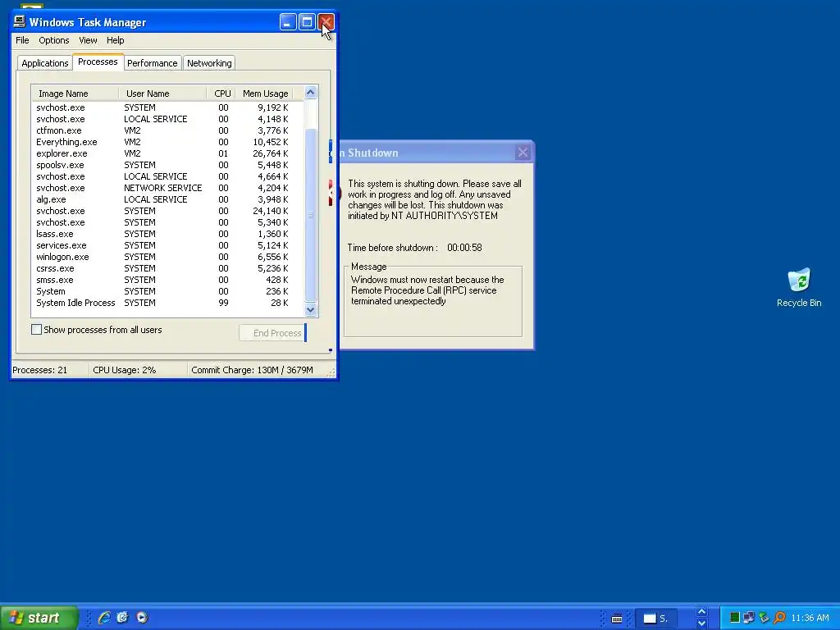Sort by Image Name column header
Viewport: 840px width, 630px height.
[75, 94]
